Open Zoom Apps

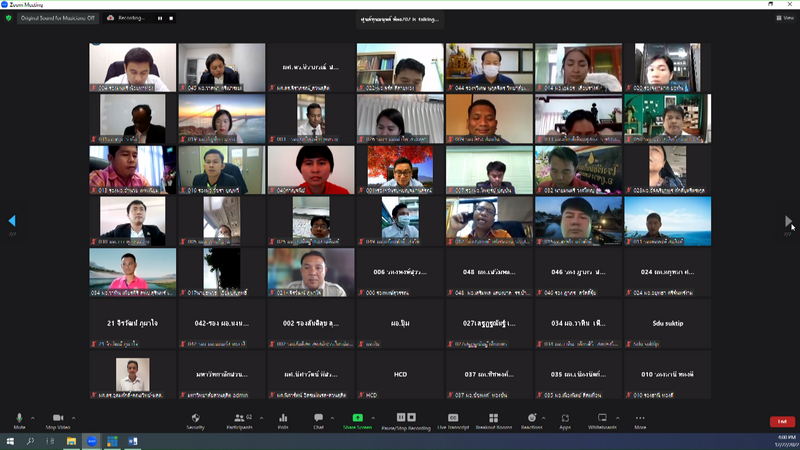coord(565,421)
